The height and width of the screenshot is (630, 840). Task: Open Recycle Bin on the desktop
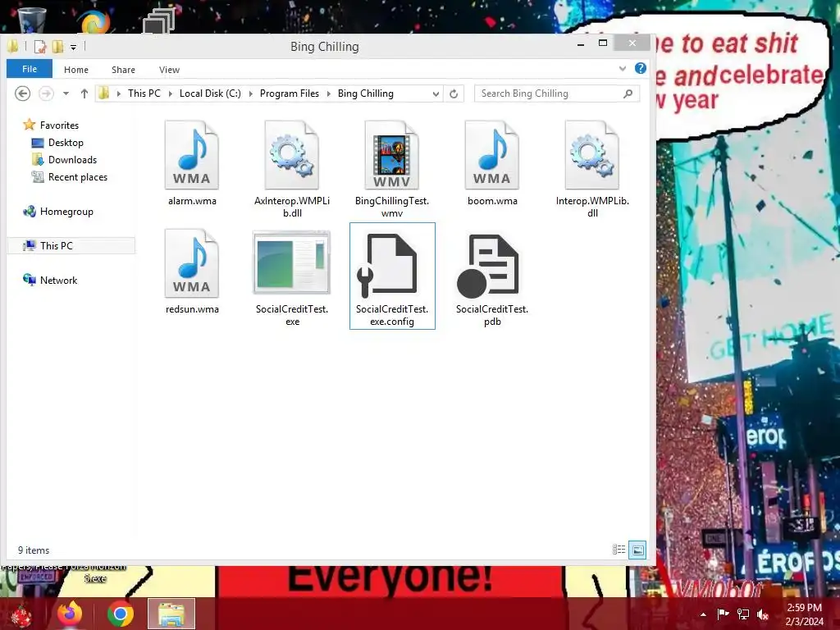(x=32, y=20)
